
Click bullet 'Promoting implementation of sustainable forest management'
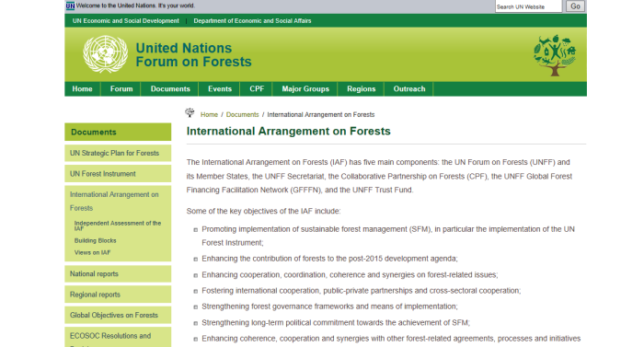tap(388, 236)
